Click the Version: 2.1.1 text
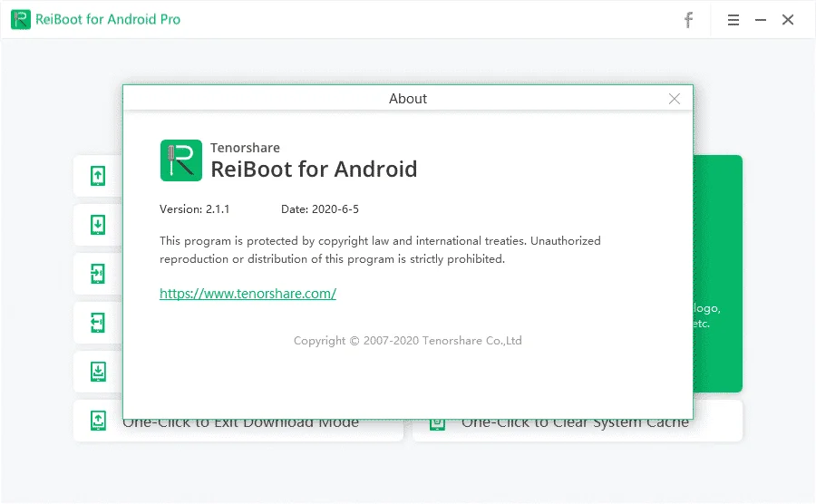The image size is (816, 504). [194, 209]
